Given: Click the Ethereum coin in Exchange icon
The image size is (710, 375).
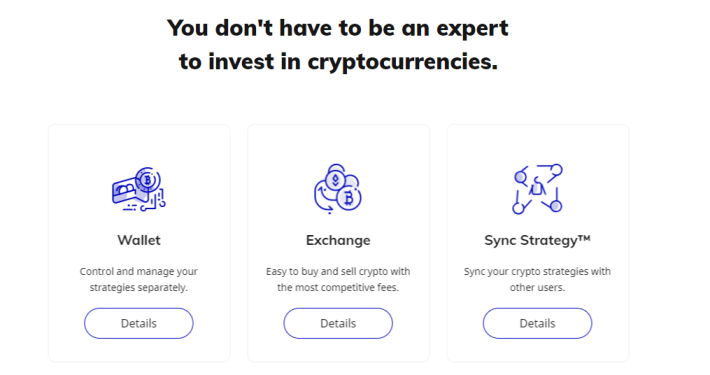Looking at the screenshot, I should tap(336, 178).
